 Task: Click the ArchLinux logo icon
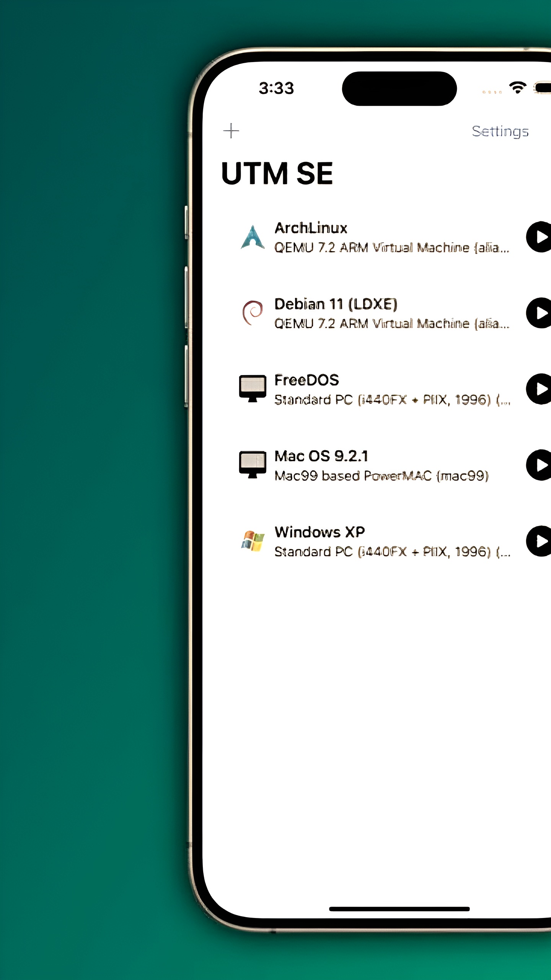click(253, 237)
